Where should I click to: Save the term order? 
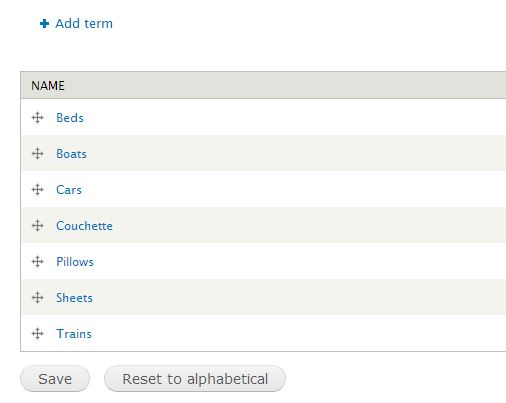click(55, 379)
